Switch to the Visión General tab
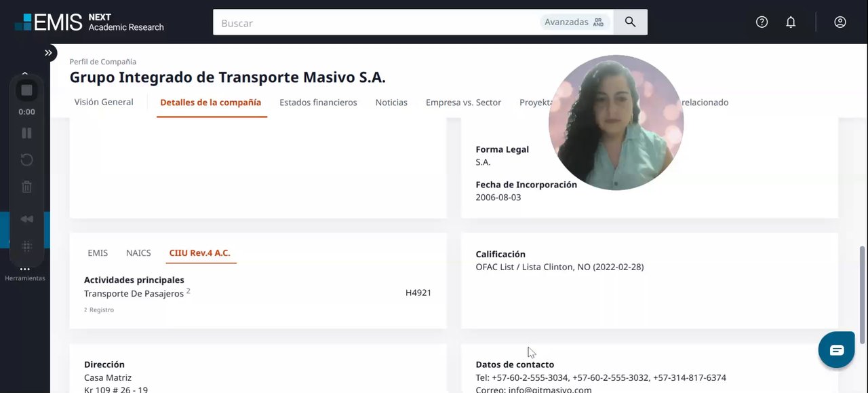The height and width of the screenshot is (393, 868). pos(104,102)
